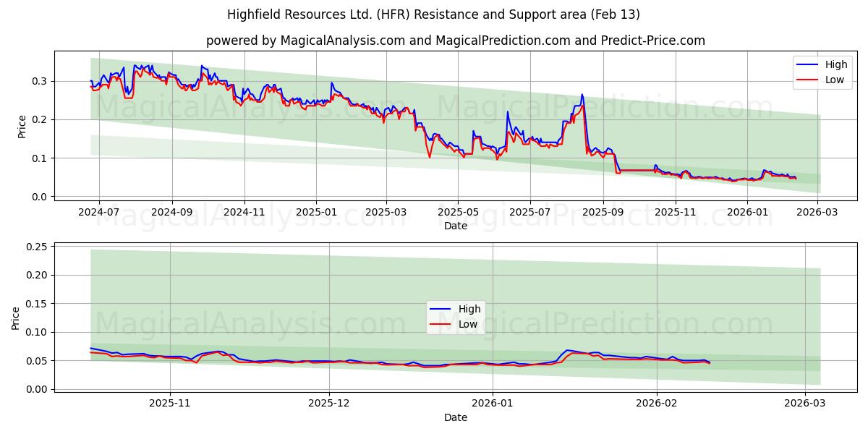This screenshot has height=434, width=868.
Task: Select the 'Price' y-axis label of top chart
Action: pyautogui.click(x=22, y=126)
